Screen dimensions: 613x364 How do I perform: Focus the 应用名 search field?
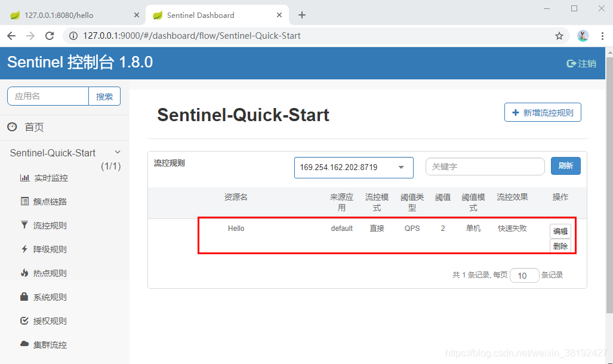click(x=48, y=96)
